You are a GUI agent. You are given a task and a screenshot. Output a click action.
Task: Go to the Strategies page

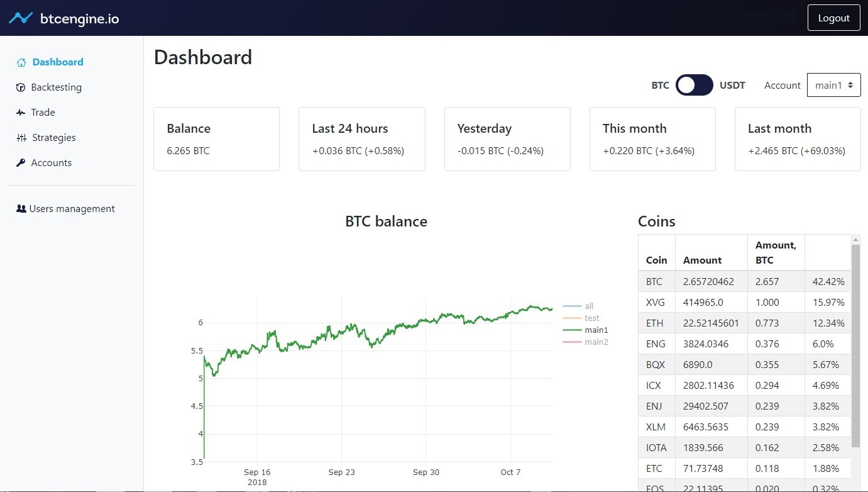pyautogui.click(x=54, y=138)
